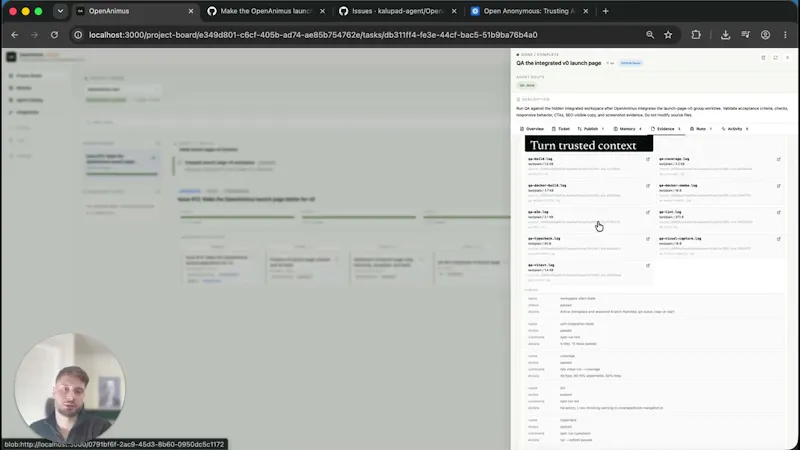
Task: Close the 'Issues - kalupad-agent' tab
Action: point(454,11)
